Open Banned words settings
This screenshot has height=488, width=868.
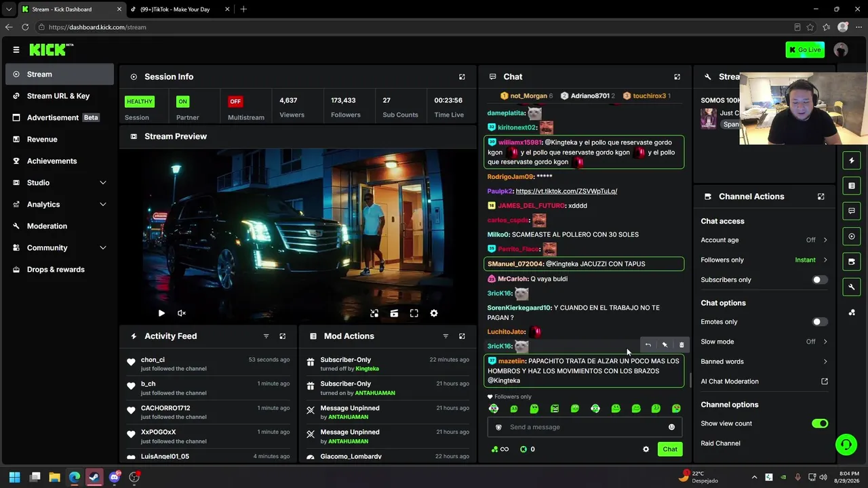(x=764, y=361)
